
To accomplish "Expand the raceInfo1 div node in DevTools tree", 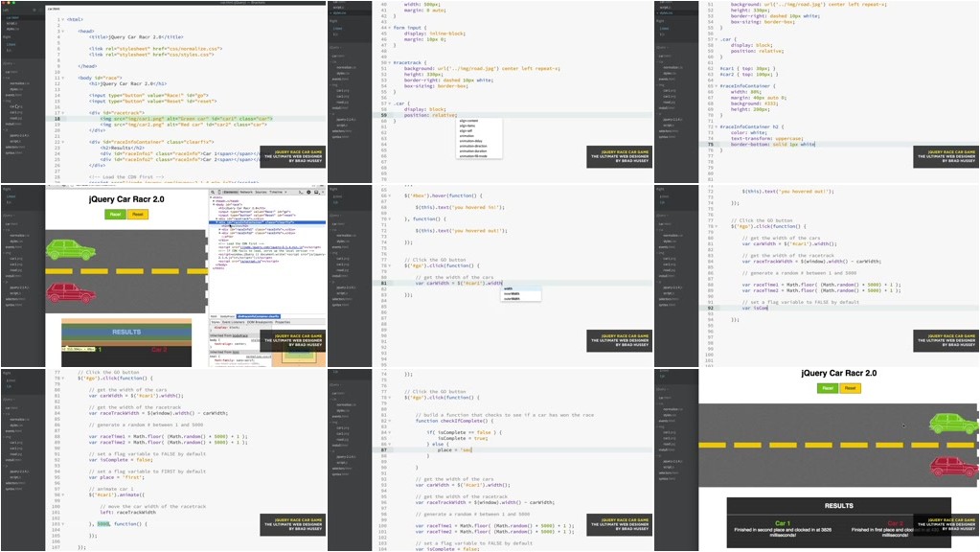I will point(220,229).
